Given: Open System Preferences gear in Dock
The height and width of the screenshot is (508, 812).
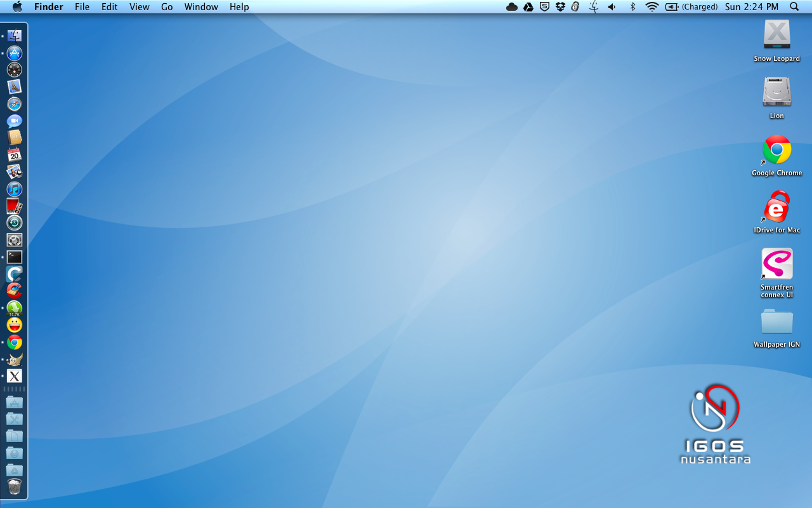Looking at the screenshot, I should (15, 240).
